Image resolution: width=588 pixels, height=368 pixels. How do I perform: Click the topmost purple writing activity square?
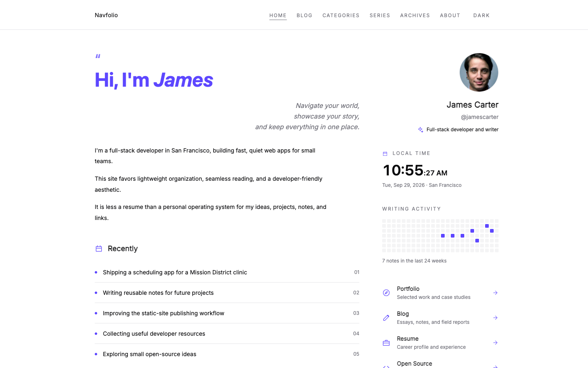(487, 226)
